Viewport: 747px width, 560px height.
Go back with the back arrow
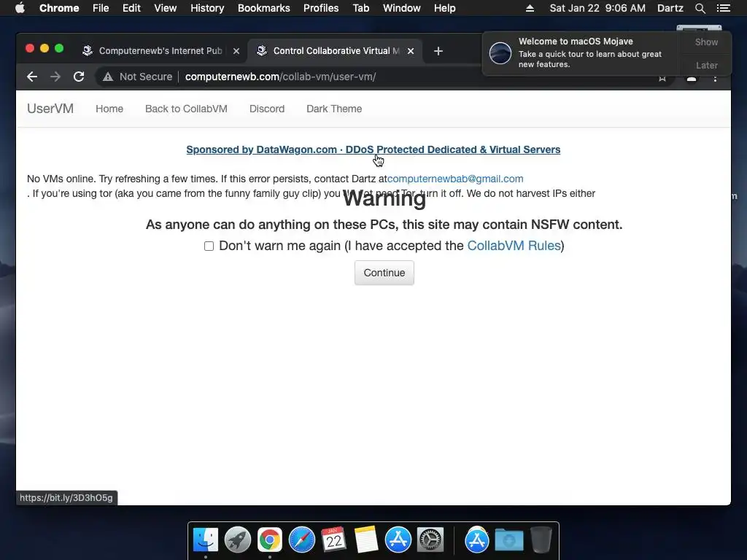(32, 77)
